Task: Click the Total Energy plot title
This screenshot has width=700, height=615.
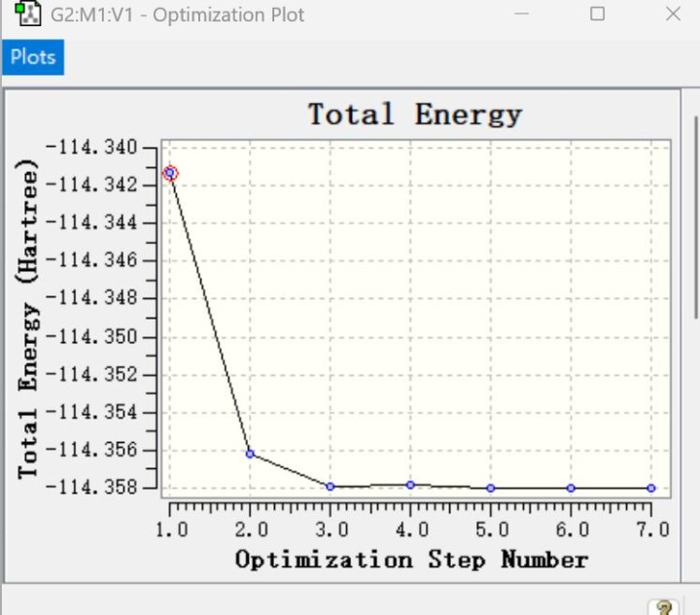Action: coord(415,115)
